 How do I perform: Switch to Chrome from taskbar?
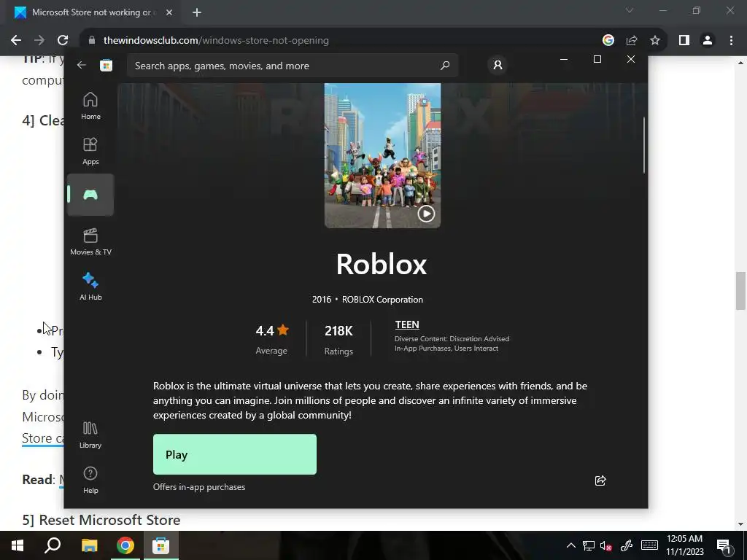pyautogui.click(x=125, y=545)
